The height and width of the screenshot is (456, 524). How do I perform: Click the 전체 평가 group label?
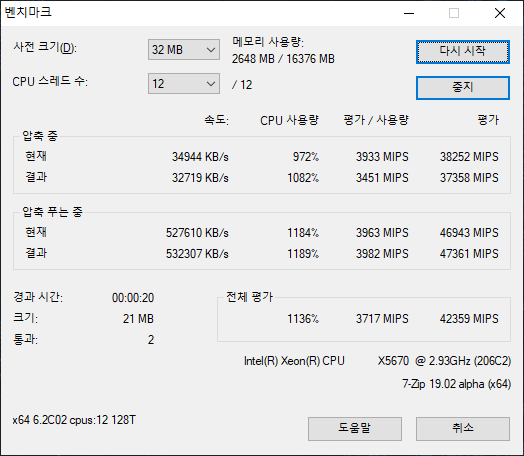[250, 297]
